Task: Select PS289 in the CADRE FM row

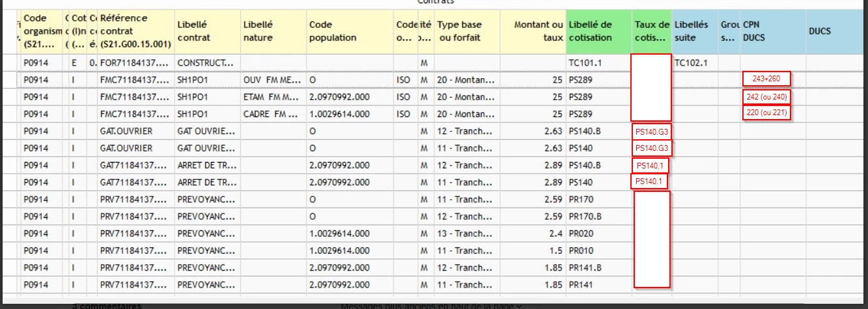Action: point(599,114)
